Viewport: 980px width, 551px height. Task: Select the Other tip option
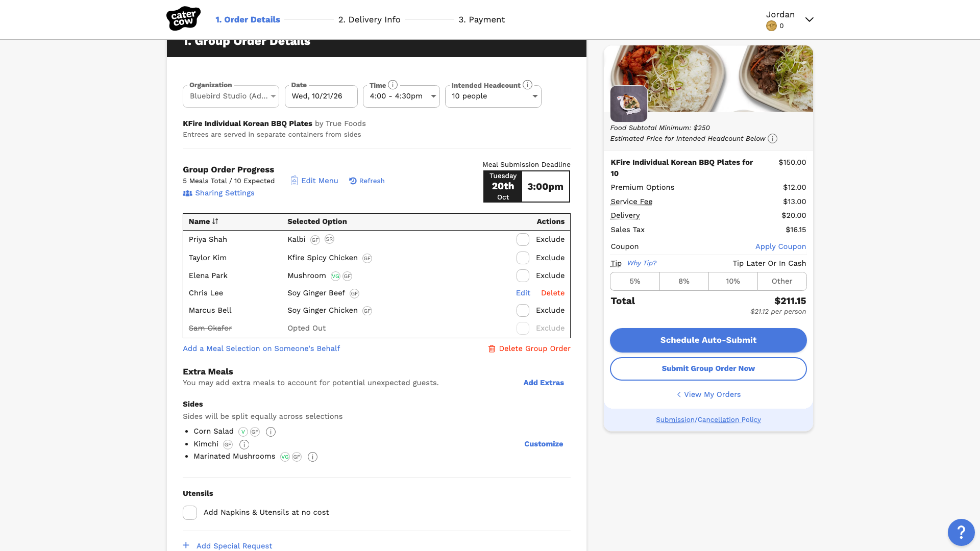point(782,282)
